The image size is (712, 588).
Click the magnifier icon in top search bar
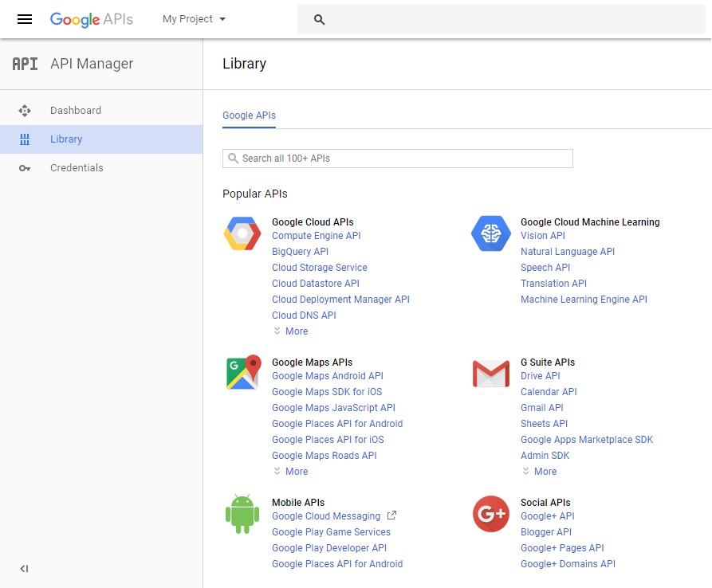point(320,20)
